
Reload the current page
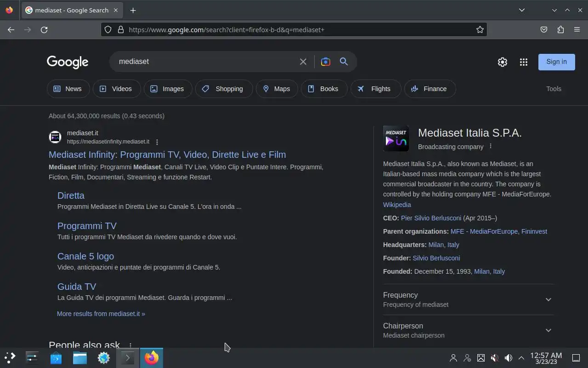[x=44, y=29]
